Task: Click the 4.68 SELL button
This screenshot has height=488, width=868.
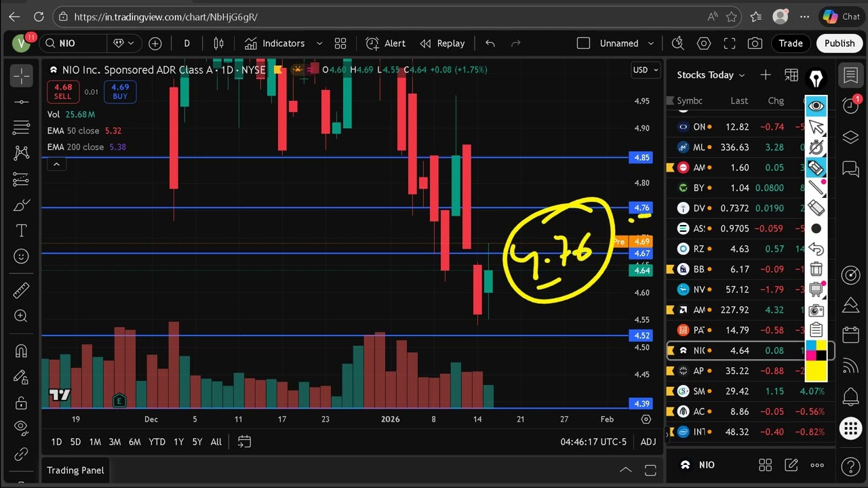Action: [63, 91]
